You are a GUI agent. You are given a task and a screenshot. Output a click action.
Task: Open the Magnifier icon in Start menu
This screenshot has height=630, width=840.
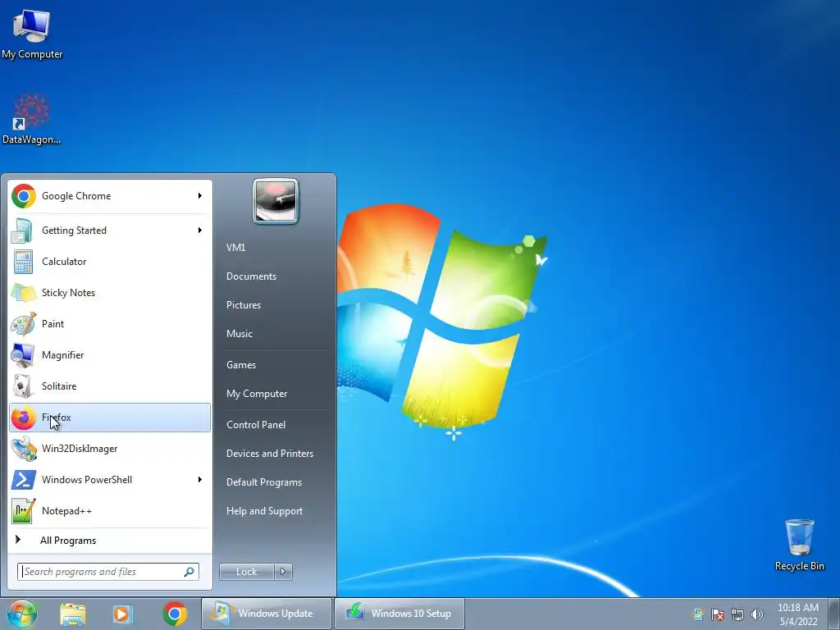(x=23, y=354)
